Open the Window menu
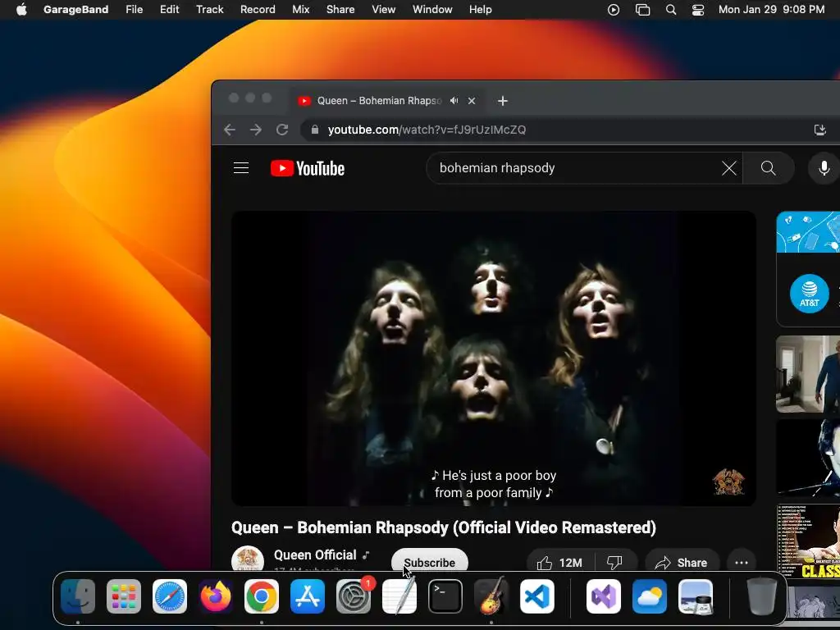The image size is (840, 630). pyautogui.click(x=432, y=9)
